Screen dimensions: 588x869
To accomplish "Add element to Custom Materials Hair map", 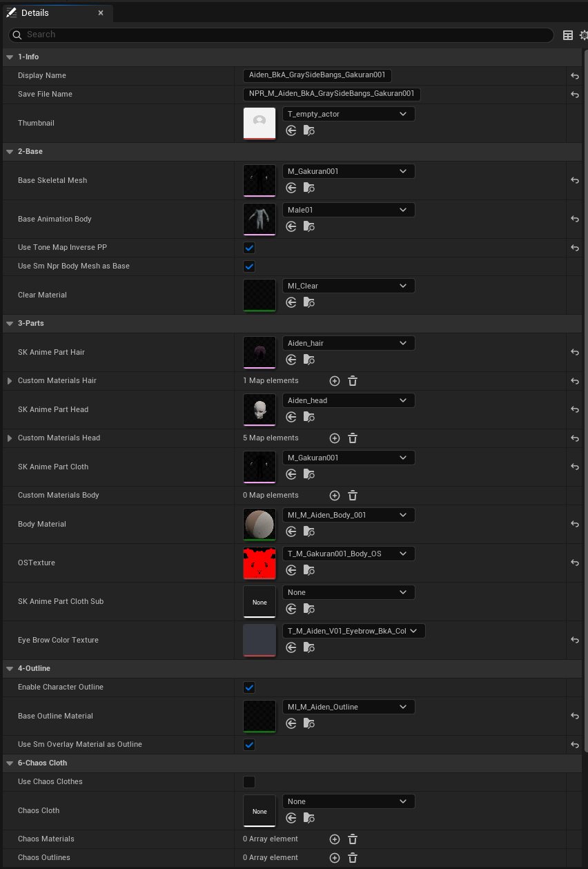I will (334, 380).
